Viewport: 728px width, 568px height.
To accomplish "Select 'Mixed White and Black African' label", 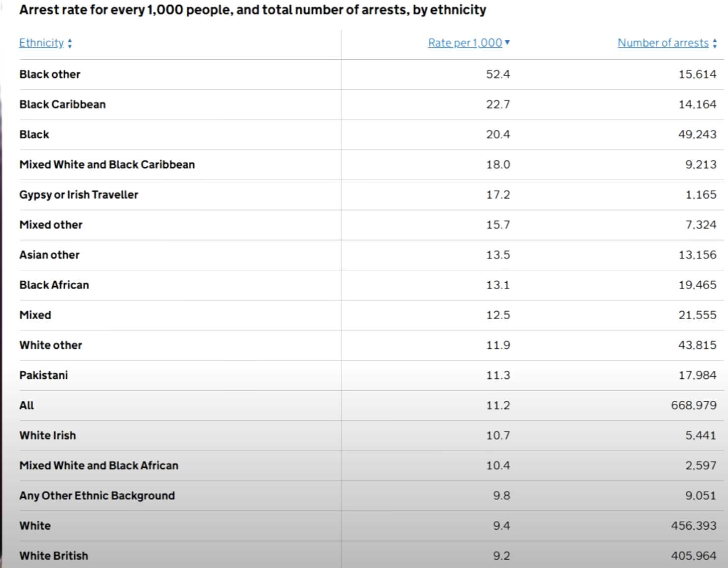I will click(99, 466).
